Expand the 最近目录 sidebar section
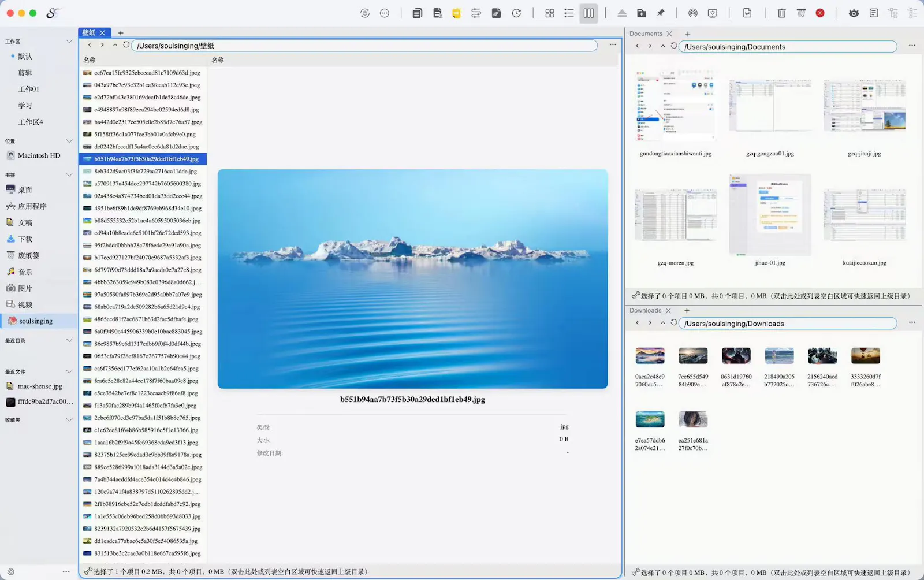924x580 pixels. click(69, 340)
